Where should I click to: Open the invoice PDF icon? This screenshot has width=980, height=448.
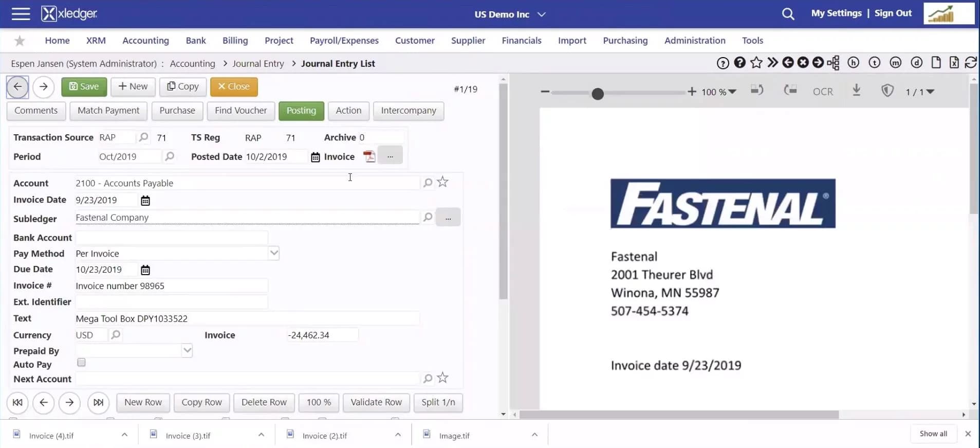[x=369, y=156]
